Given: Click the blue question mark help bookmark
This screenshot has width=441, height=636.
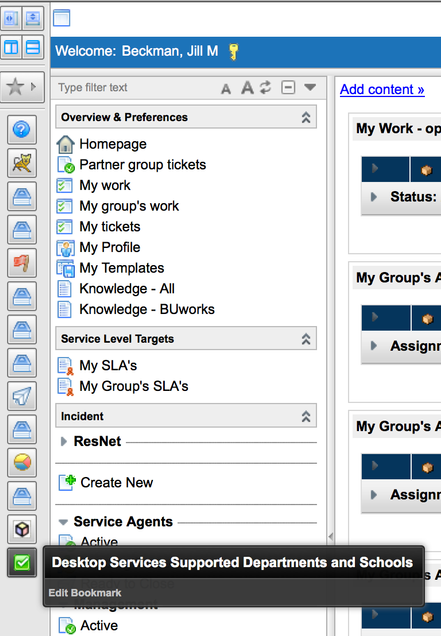Looking at the screenshot, I should tap(22, 130).
